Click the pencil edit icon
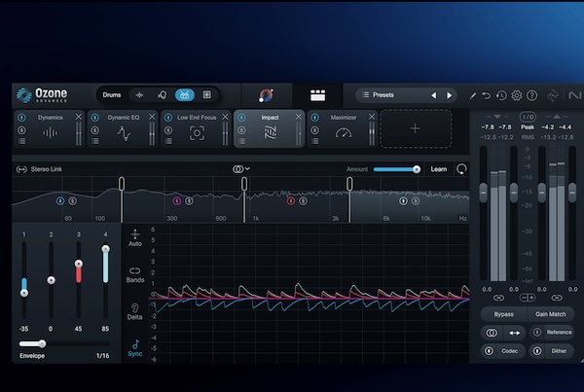The width and height of the screenshot is (584, 392). 473,95
